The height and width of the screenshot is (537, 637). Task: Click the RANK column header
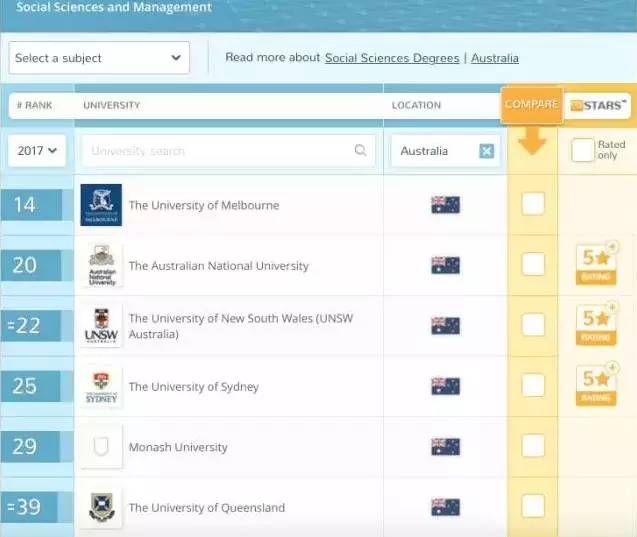[35, 105]
